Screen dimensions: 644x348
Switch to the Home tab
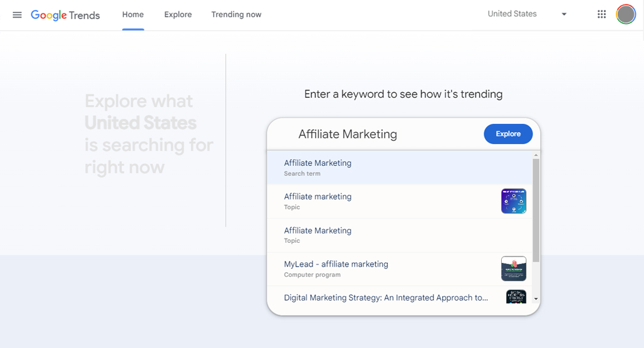tap(133, 15)
